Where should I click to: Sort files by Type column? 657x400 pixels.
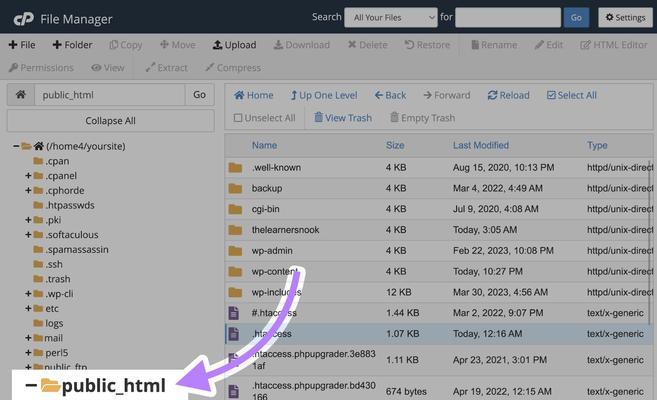pos(597,145)
